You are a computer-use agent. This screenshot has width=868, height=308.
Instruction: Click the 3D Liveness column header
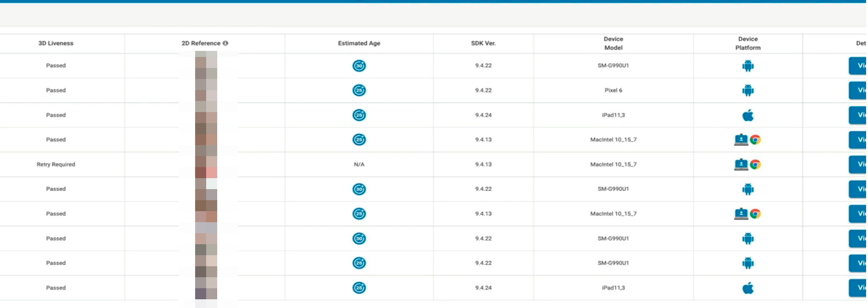tap(56, 43)
